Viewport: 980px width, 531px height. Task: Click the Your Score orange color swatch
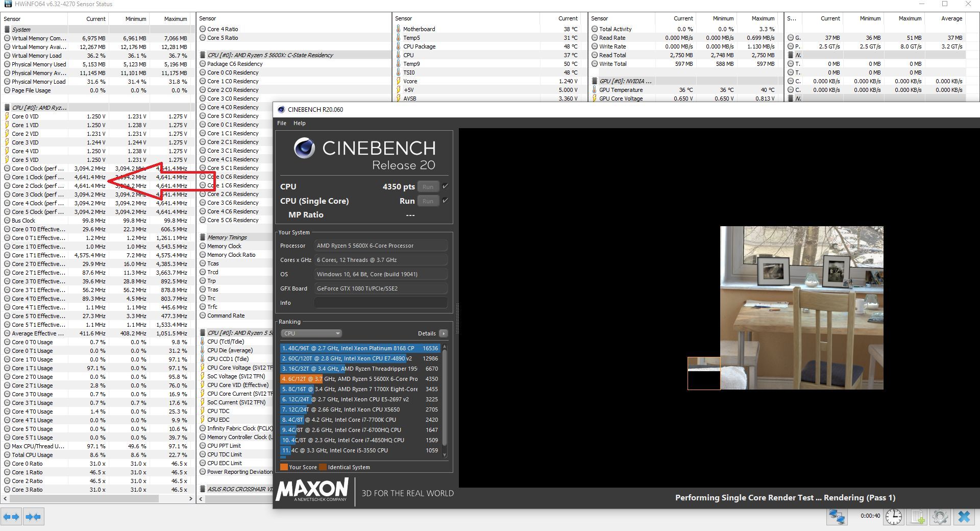284,467
